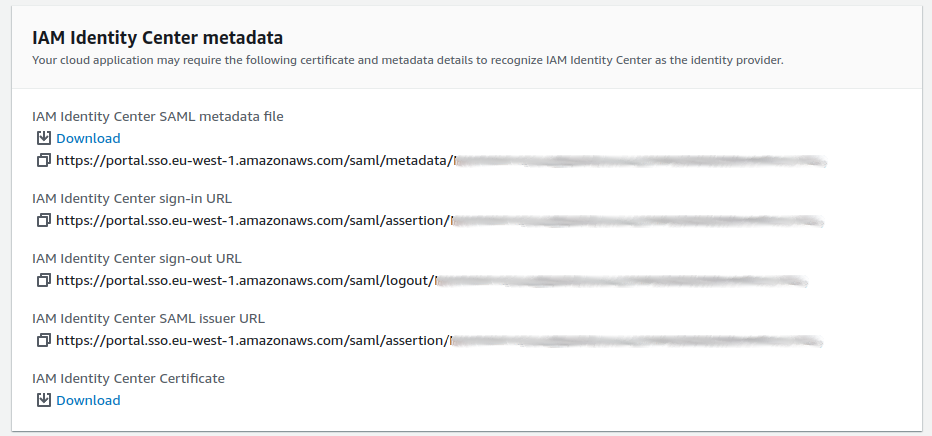
Task: Click the Download link under Identity Center Certificate
Action: click(88, 400)
